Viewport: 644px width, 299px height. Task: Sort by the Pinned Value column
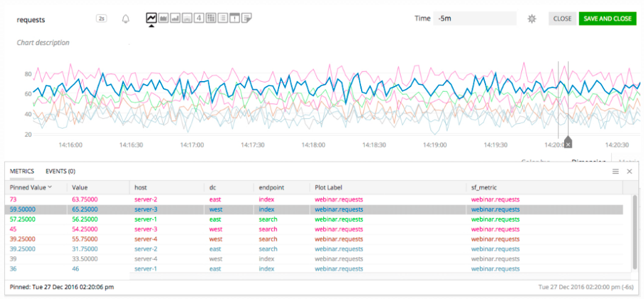pos(30,187)
